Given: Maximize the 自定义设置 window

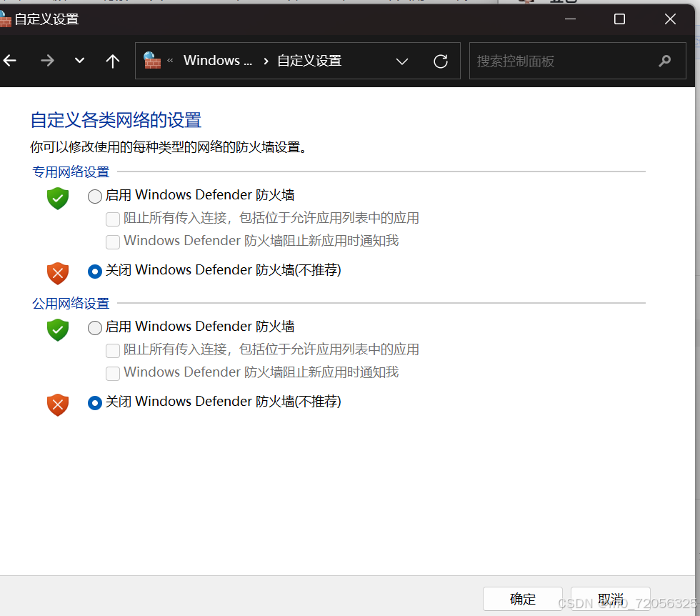Looking at the screenshot, I should [619, 19].
